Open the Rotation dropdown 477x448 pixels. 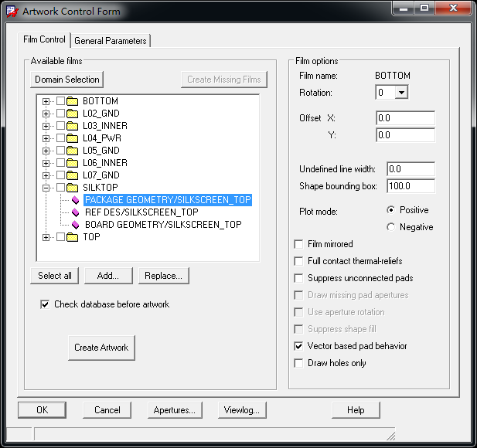pos(400,93)
